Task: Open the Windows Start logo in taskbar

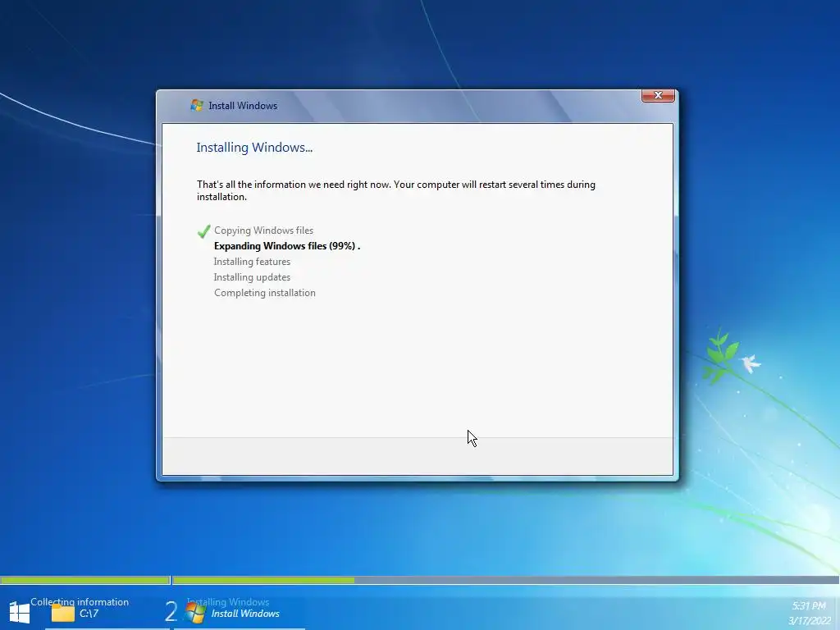Action: [20, 612]
